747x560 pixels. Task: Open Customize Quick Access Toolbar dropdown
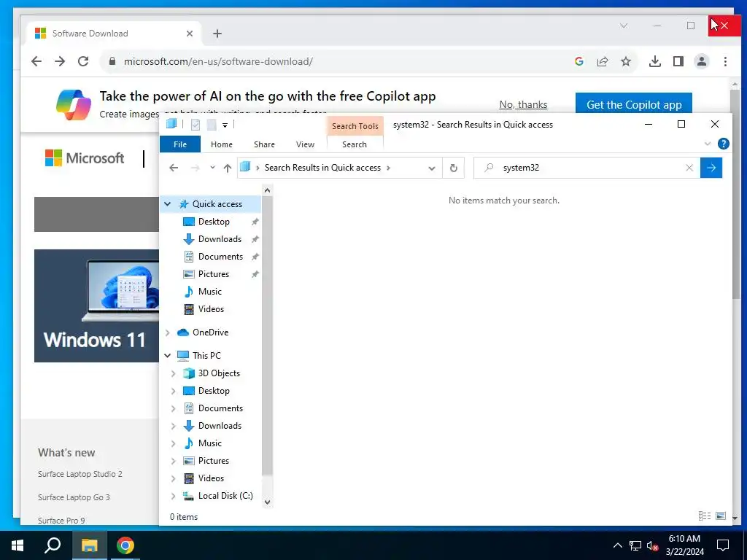coord(225,125)
